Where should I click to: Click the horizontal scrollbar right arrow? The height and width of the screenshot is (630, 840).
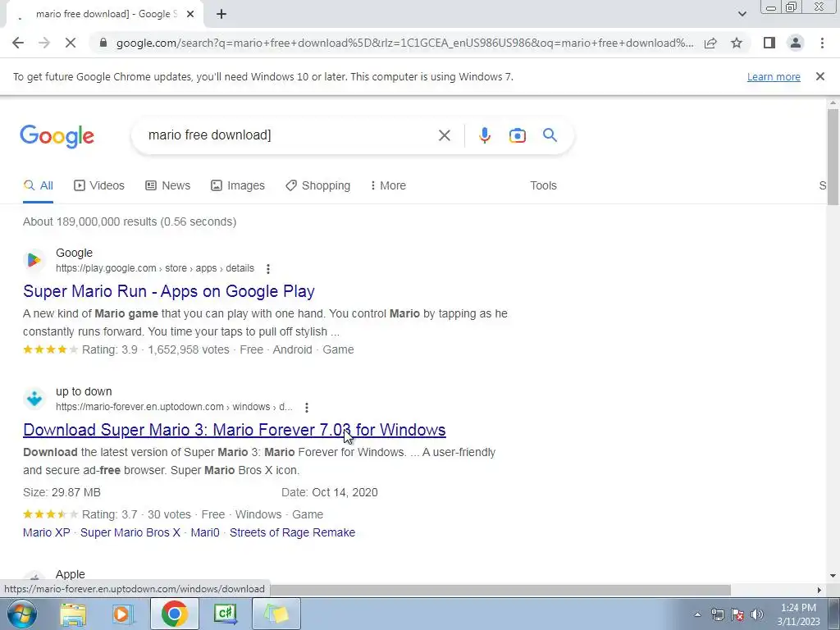coord(819,590)
